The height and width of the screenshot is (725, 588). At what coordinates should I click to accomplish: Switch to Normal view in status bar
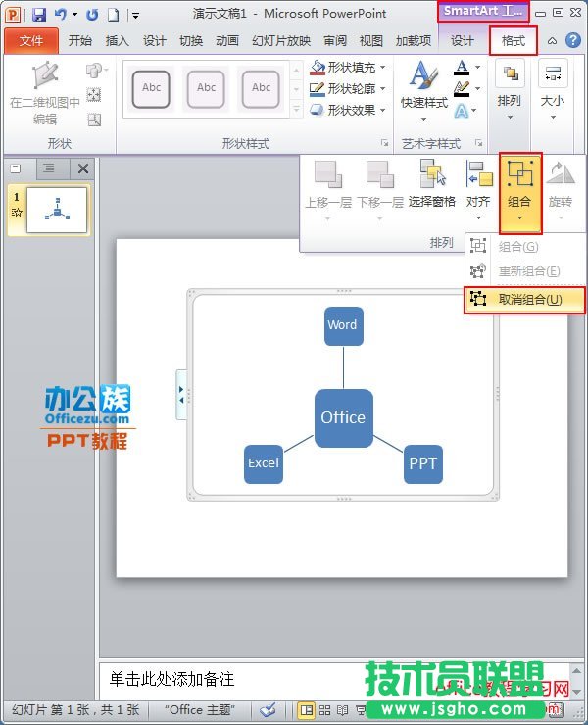click(x=307, y=710)
